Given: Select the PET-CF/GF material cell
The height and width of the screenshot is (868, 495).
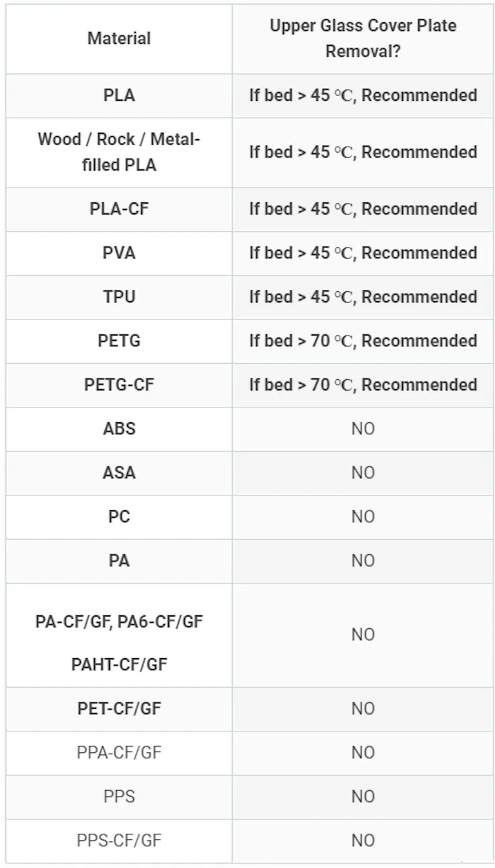Looking at the screenshot, I should [x=119, y=709].
